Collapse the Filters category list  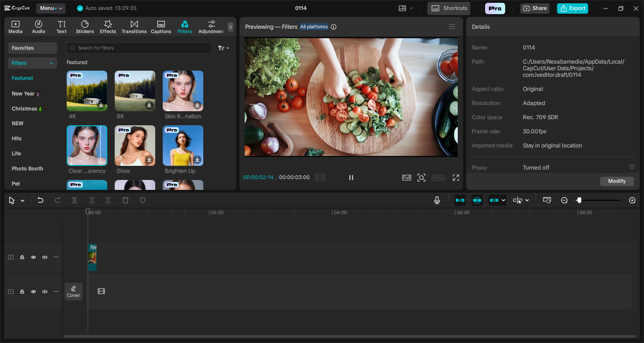tap(51, 63)
